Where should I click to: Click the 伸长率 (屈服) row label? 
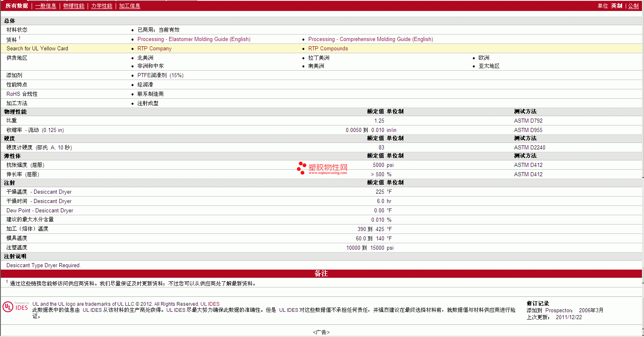click(23, 174)
